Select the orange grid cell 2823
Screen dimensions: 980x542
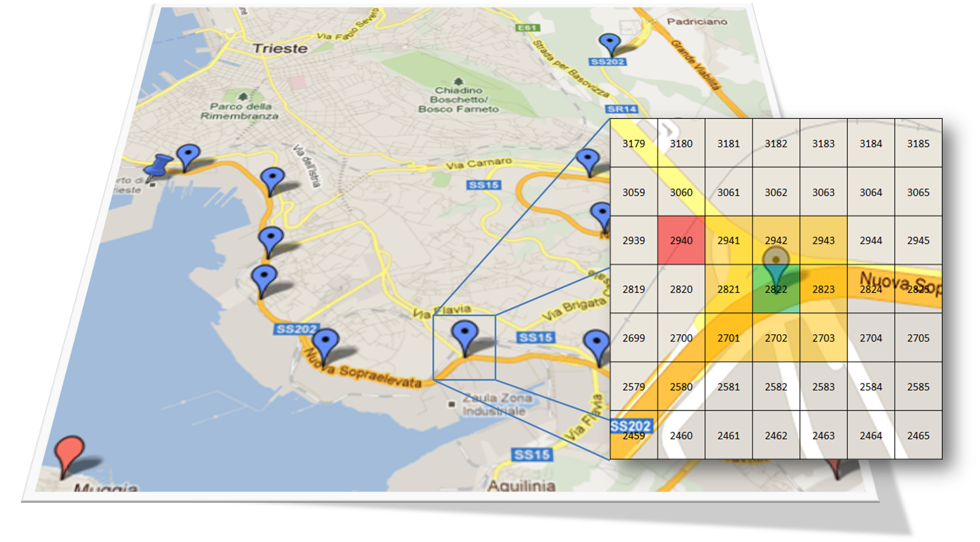(823, 289)
